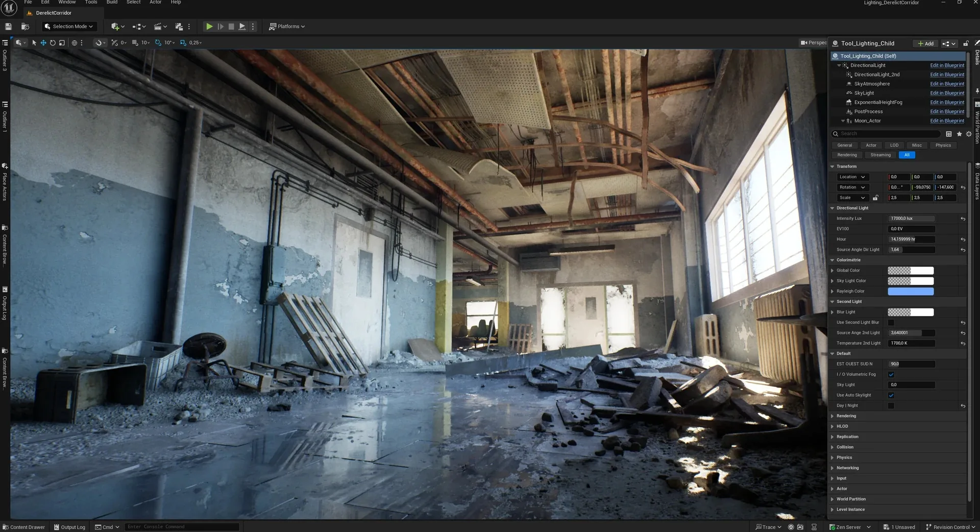Open details settings gear icon

coord(969,134)
